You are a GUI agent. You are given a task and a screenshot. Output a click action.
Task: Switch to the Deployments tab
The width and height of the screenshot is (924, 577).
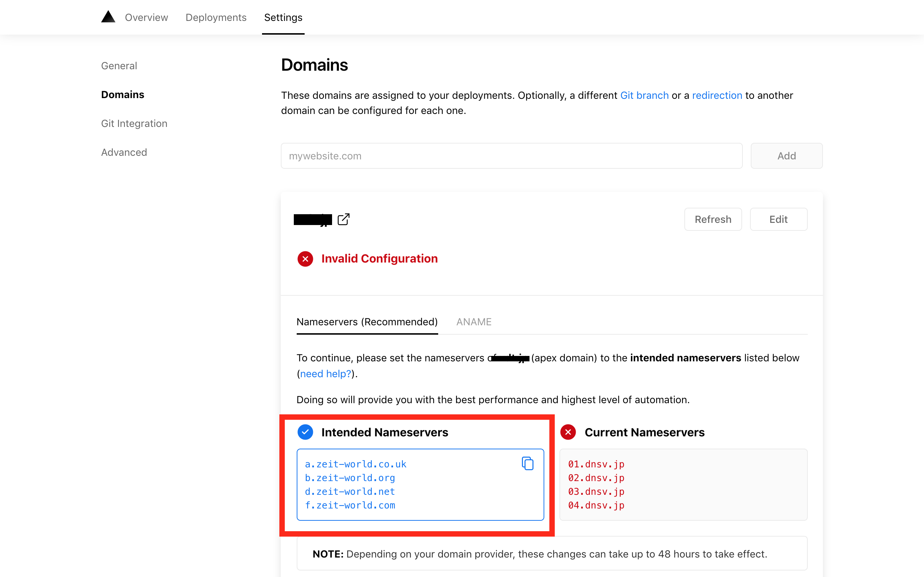pyautogui.click(x=216, y=18)
